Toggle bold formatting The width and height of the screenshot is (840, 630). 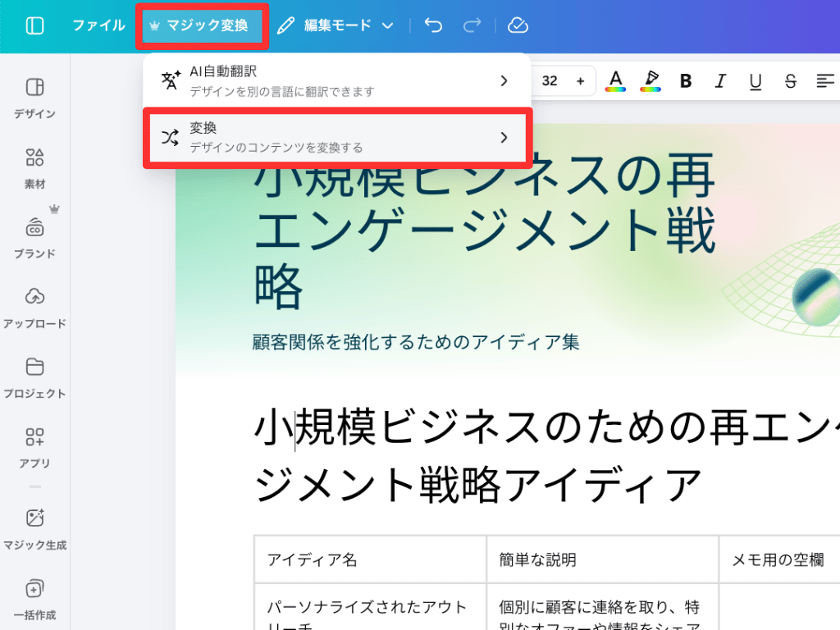pyautogui.click(x=686, y=80)
